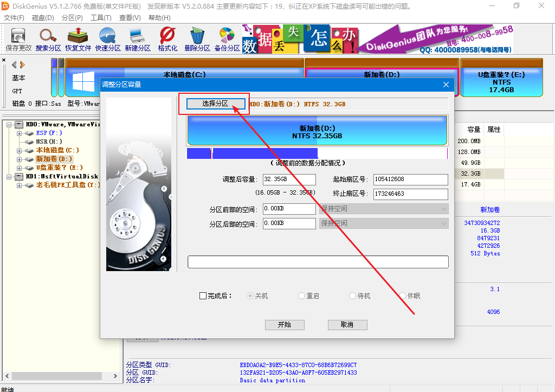This screenshot has width=555, height=392.
Task: Expand the USB reinstall (E:) (U盘重装) tree node
Action: (19, 168)
